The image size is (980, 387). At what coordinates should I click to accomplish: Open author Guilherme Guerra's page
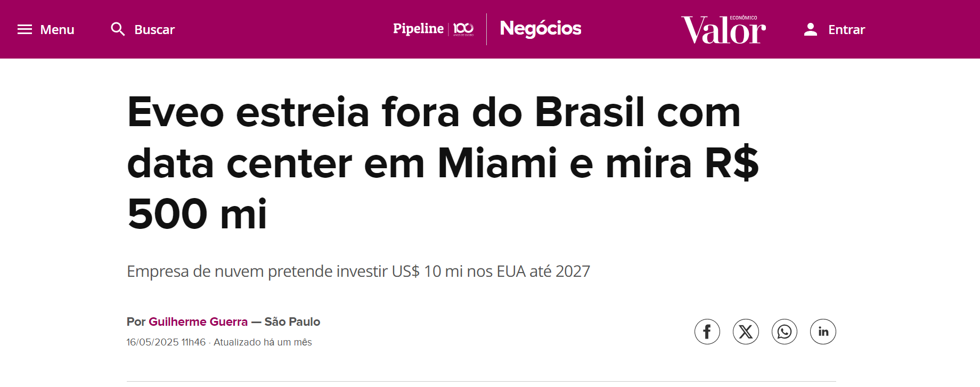(x=198, y=322)
